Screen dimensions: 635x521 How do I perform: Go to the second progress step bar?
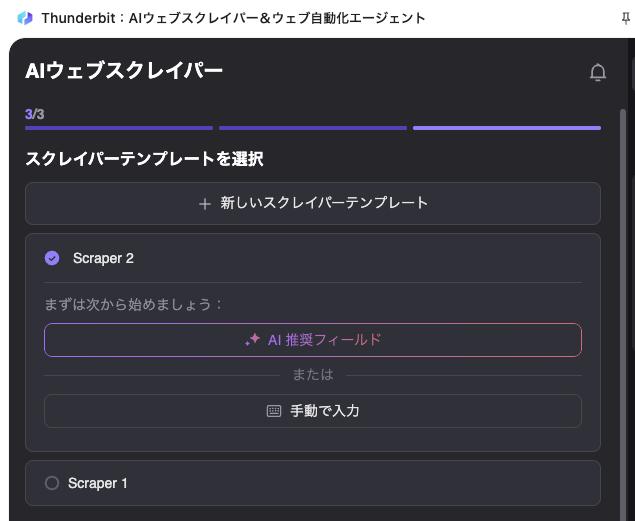(313, 128)
